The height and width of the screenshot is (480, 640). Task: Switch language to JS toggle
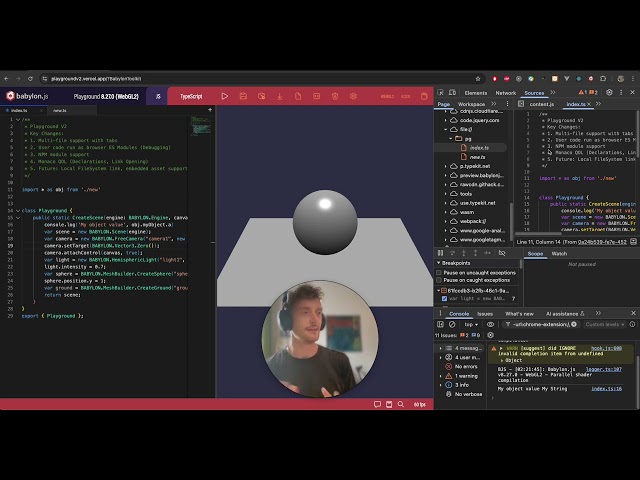pos(158,96)
